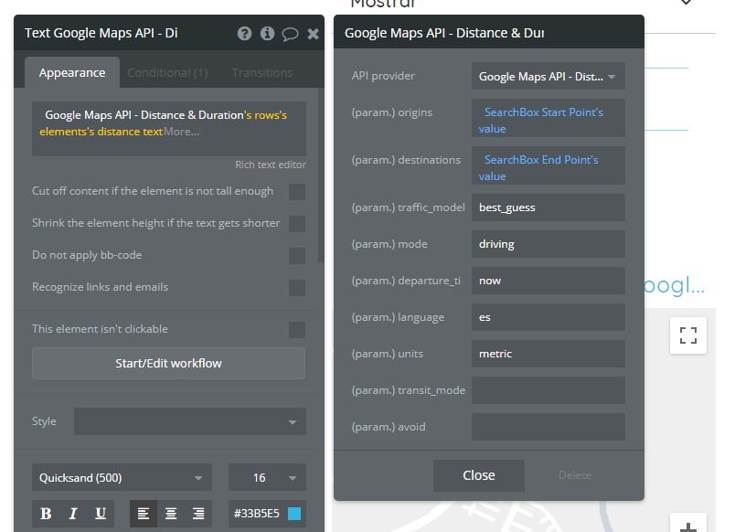Toggle This element isn't clickable

click(297, 330)
